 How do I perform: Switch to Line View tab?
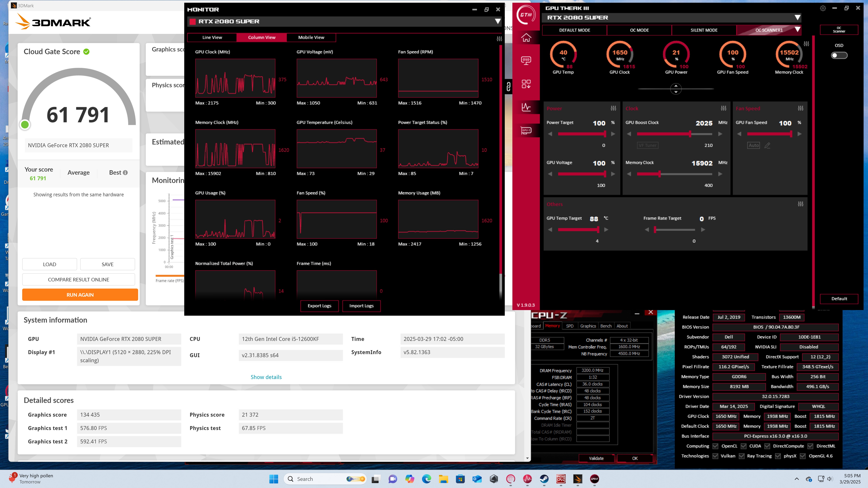tap(212, 37)
